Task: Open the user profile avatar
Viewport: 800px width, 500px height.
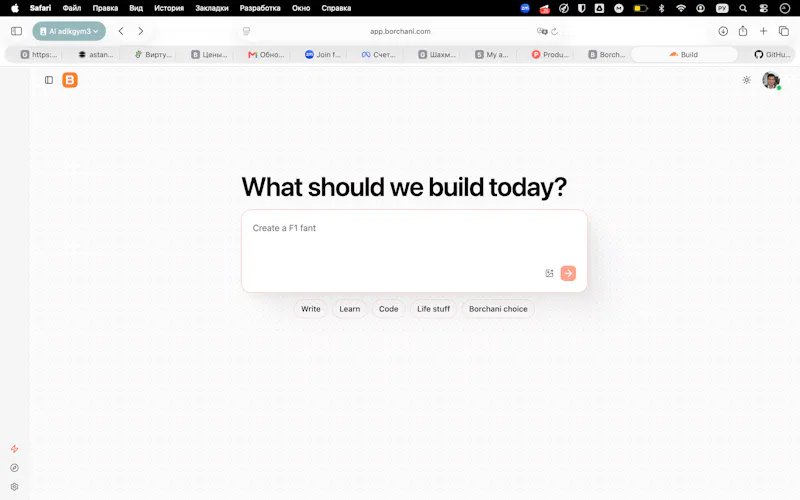Action: click(771, 80)
